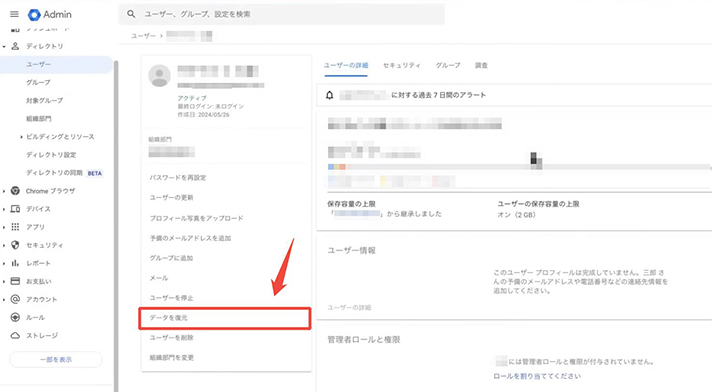Switch to the グループ tab
The width and height of the screenshot is (712, 392).
tap(448, 65)
